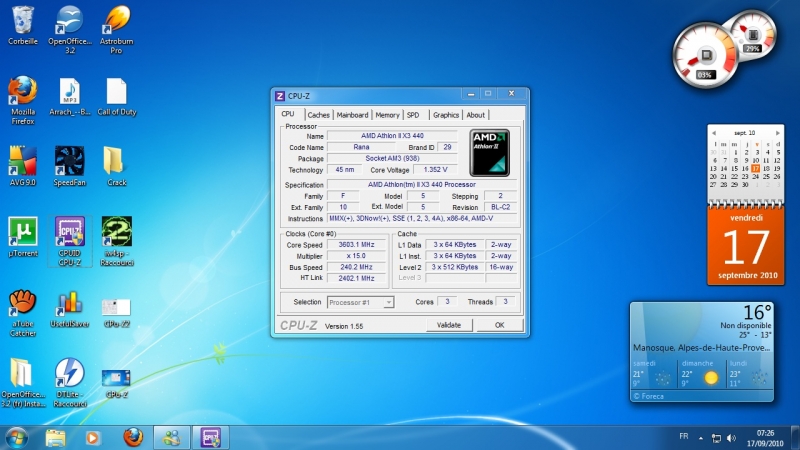Select the AVG 9.0 desktop icon

(x=22, y=166)
